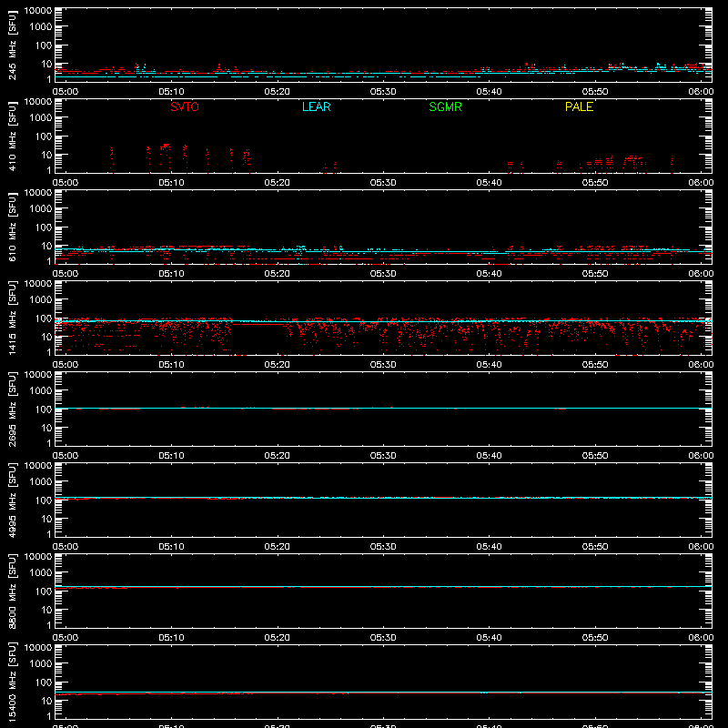Select the 610 MHz [SFU] axis title
Image resolution: width=728 pixels, height=728 pixels.
pyautogui.click(x=12, y=227)
